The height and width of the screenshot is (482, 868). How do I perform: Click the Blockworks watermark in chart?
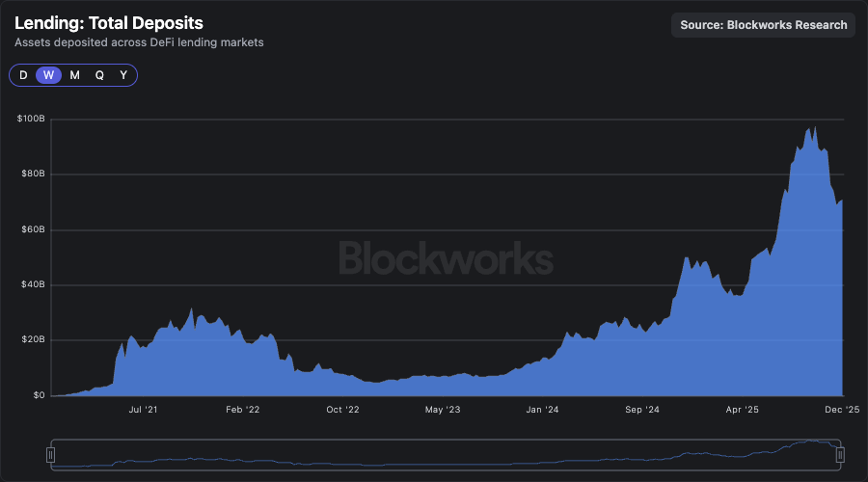tap(446, 258)
